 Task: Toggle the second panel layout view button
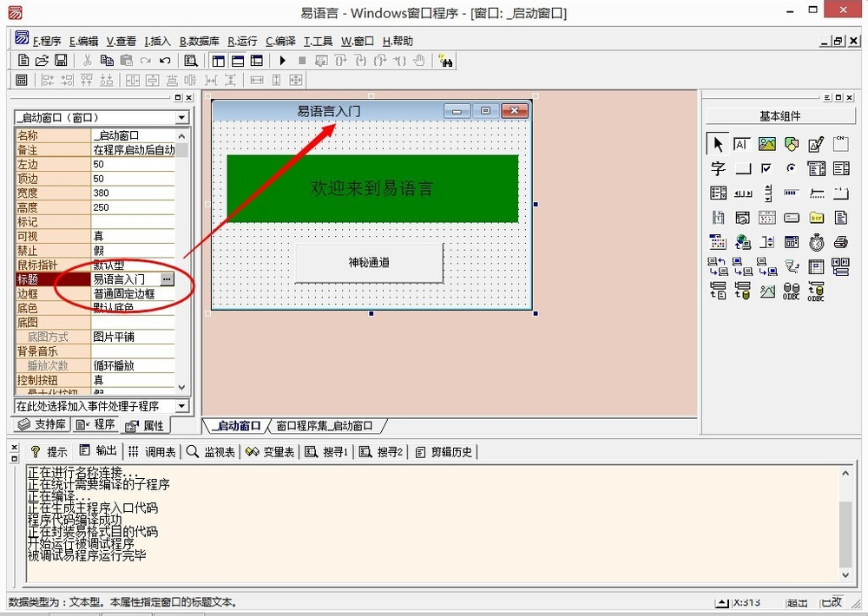(x=238, y=61)
